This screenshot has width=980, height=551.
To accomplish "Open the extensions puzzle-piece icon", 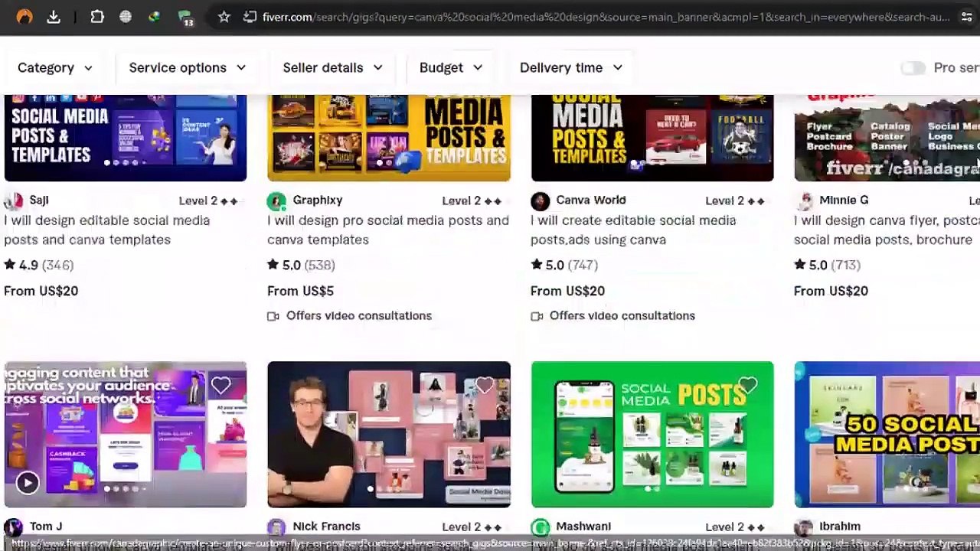I will coord(97,16).
